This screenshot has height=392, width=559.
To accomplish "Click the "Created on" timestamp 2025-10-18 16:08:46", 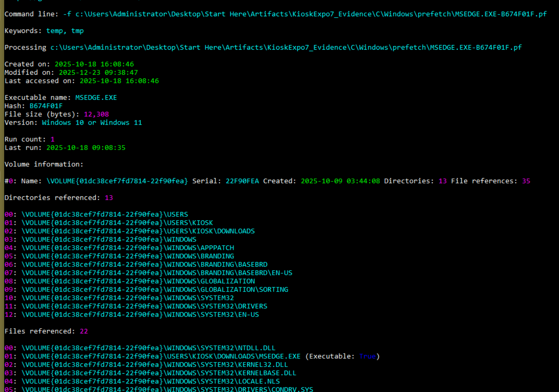I will click(x=94, y=64).
